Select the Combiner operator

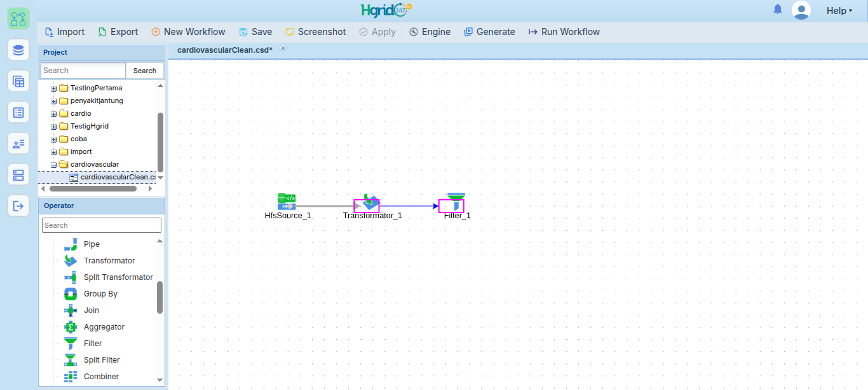pos(92,377)
